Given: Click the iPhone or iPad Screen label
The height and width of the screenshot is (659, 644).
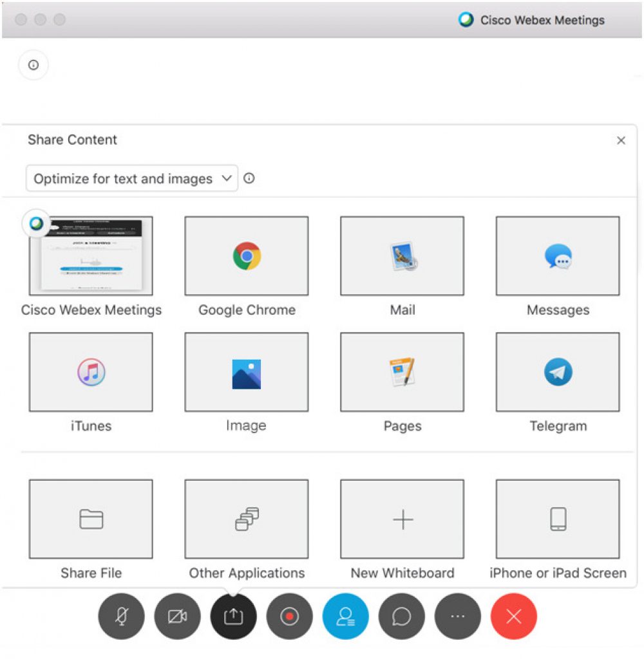Looking at the screenshot, I should click(558, 573).
